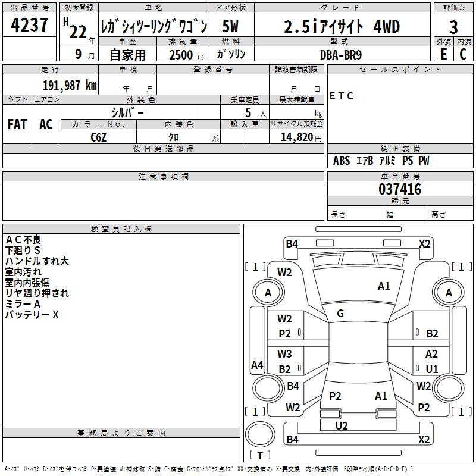Click the AC air conditioner value
The image size is (476, 476).
point(46,124)
